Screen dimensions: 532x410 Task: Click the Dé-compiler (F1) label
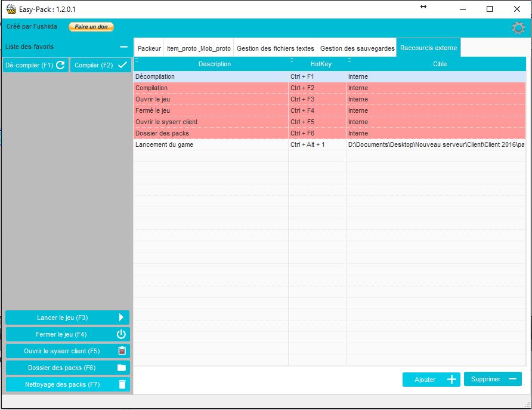coord(29,65)
